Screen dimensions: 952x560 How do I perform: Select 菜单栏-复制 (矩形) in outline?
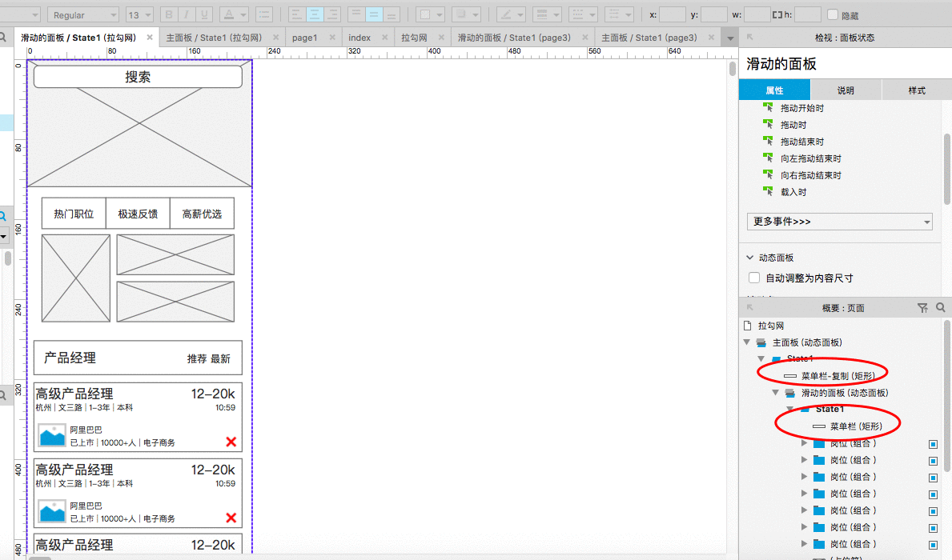838,375
